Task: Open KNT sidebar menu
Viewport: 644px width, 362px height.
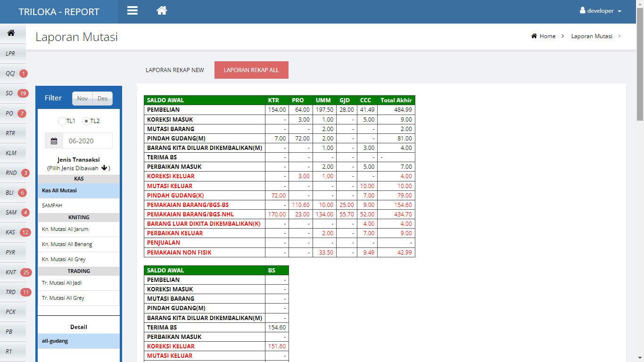Action: [x=13, y=272]
